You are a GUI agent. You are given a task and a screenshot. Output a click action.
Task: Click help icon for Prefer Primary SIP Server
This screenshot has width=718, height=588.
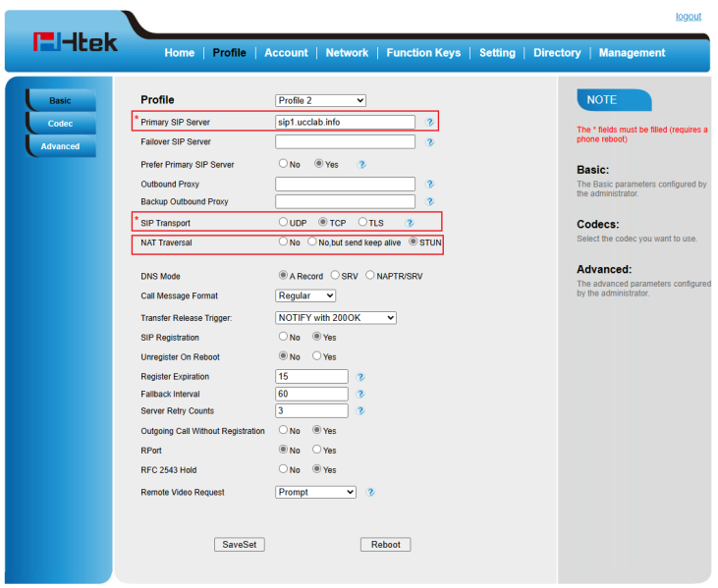[x=361, y=165]
